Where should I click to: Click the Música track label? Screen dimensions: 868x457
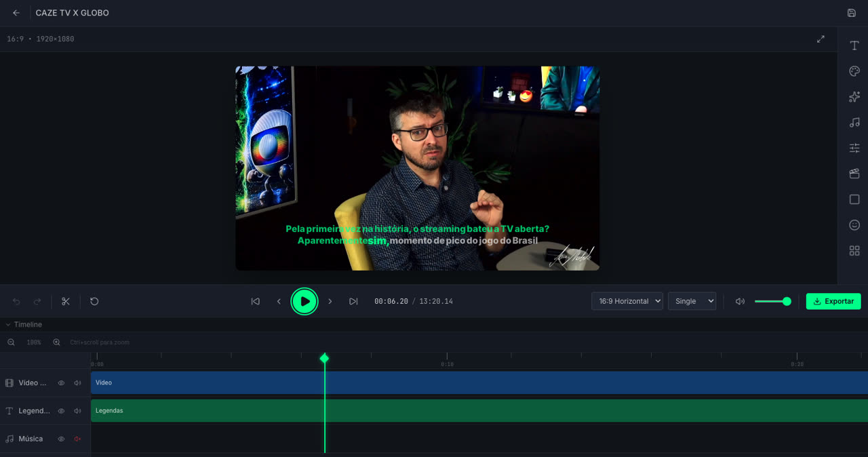[31, 439]
